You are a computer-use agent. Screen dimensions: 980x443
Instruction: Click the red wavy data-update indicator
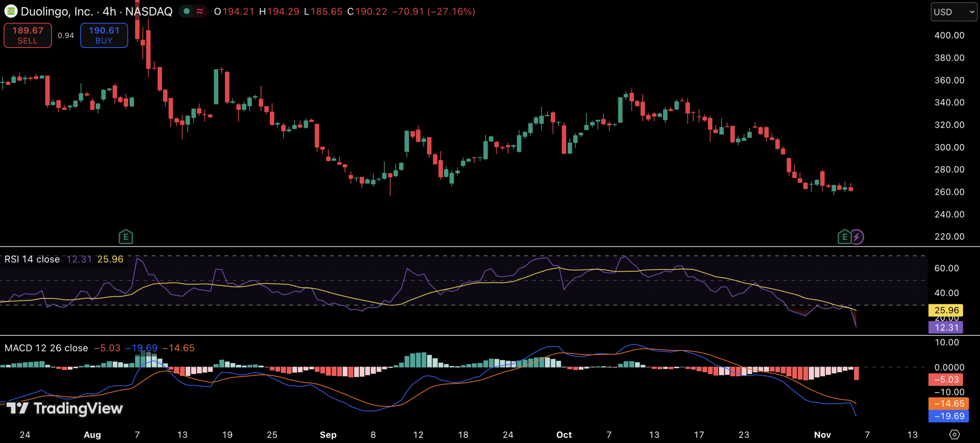(200, 11)
